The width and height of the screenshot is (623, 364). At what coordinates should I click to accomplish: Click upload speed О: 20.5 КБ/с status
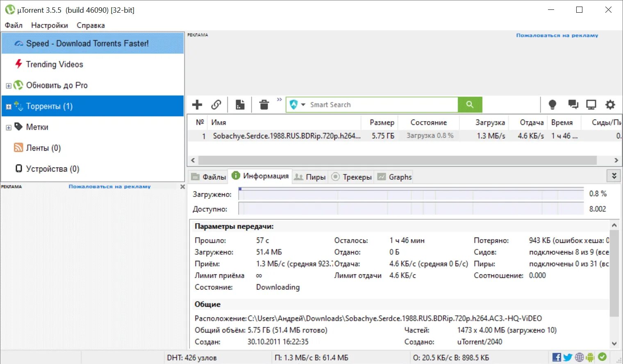pos(451,358)
